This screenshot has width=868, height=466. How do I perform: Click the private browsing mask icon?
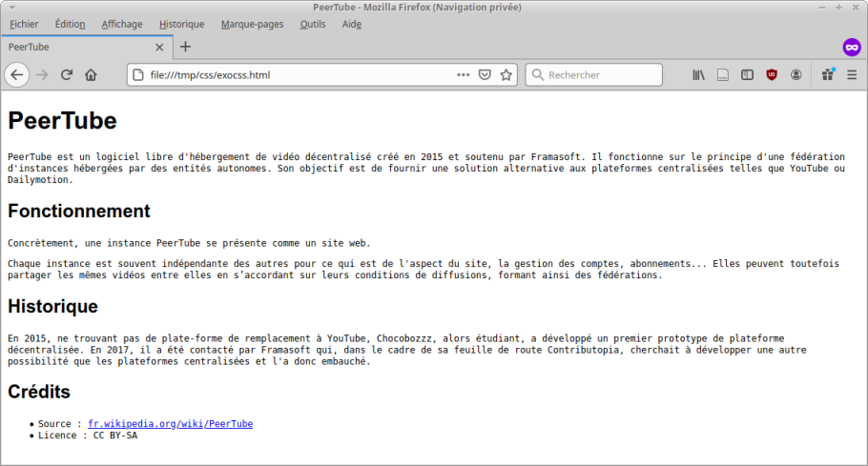click(852, 48)
